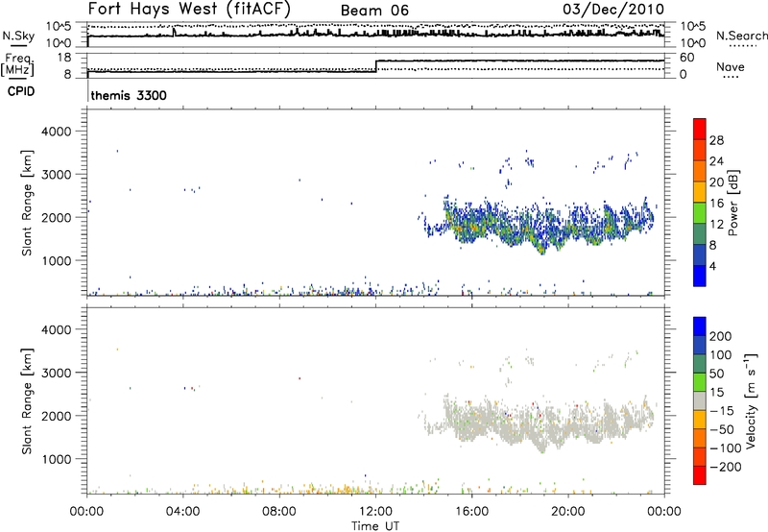Select the 'Freq. [MHz]' axis label
This screenshot has height=532, width=768.
(18, 64)
